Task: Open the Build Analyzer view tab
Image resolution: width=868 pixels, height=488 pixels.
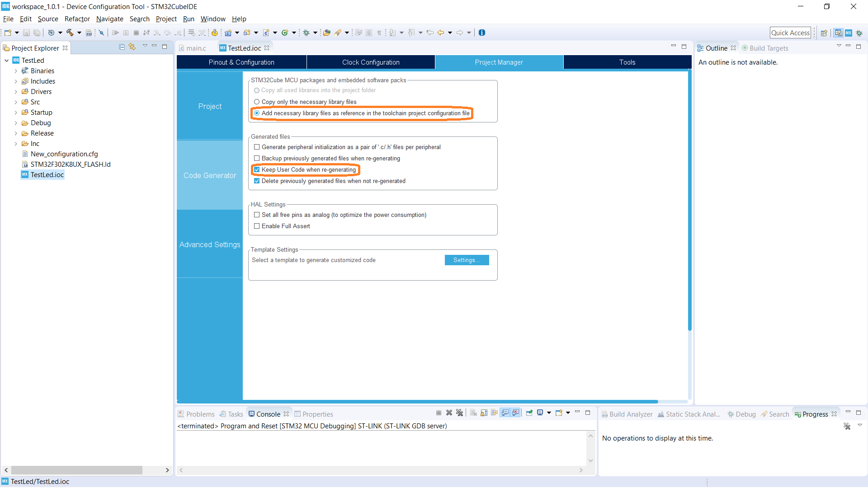Action: click(x=627, y=414)
